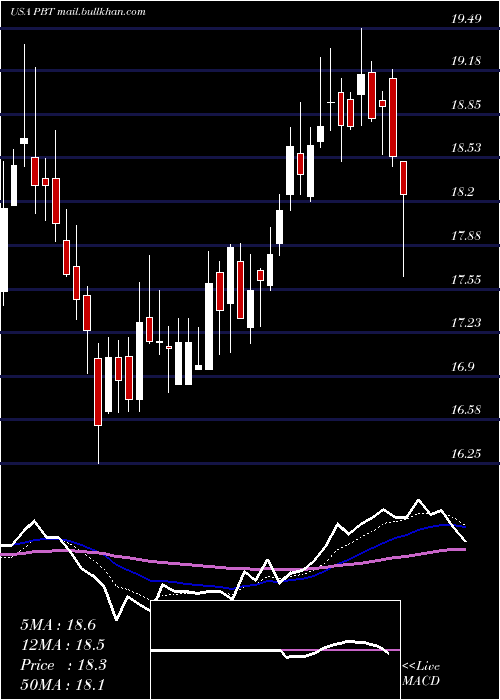Click the last red candlestick with long lower wick

(x=404, y=219)
